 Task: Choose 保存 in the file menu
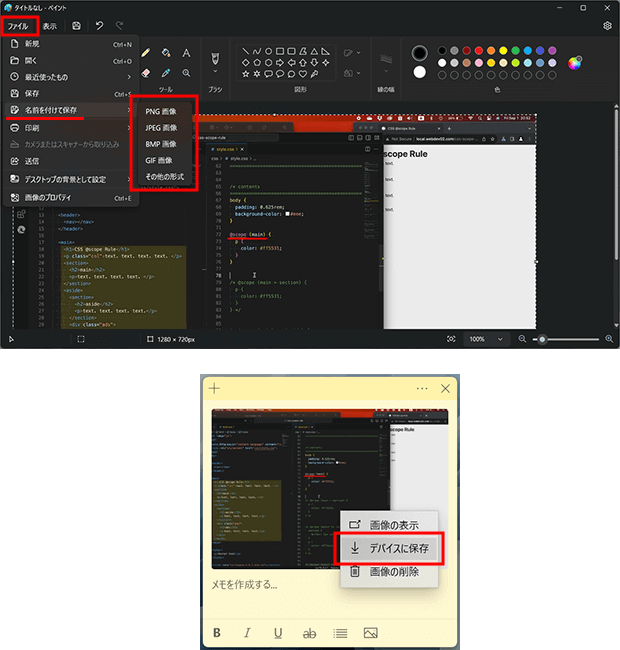coord(71,94)
